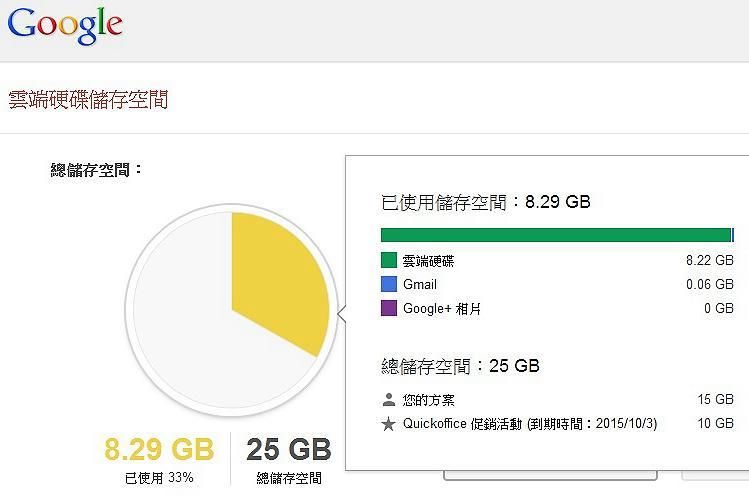Click the star icon beside Quickoffice promotion

pyautogui.click(x=389, y=424)
